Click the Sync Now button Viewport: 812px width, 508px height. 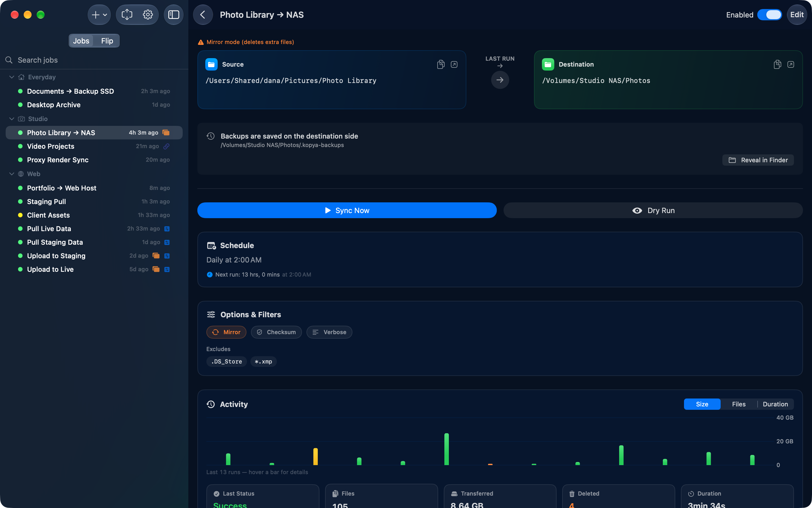coord(347,210)
